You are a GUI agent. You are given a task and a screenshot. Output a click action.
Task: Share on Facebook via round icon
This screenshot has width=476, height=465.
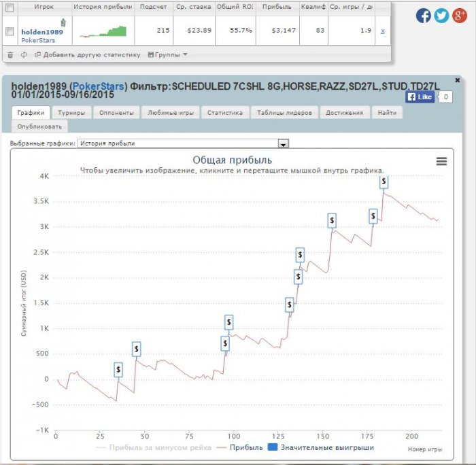click(423, 16)
